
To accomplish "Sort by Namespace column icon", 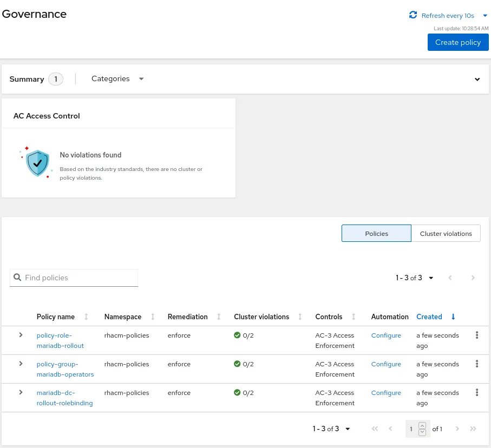I will 153,317.
